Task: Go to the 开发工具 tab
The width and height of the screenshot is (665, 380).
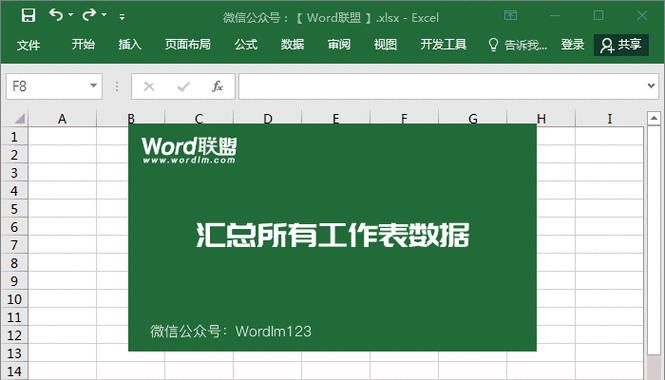Action: pyautogui.click(x=443, y=44)
